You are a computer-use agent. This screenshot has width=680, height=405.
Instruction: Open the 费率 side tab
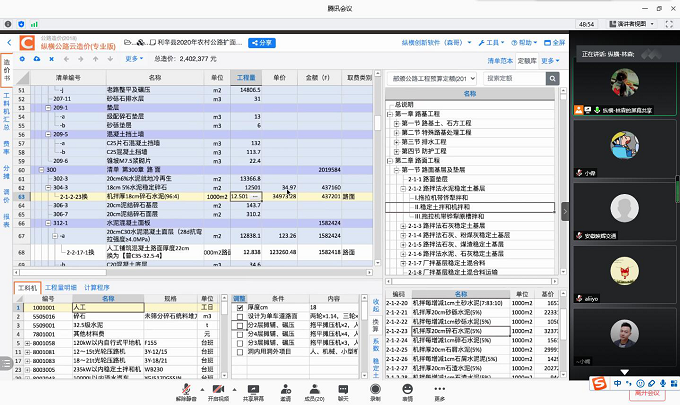(x=6, y=147)
